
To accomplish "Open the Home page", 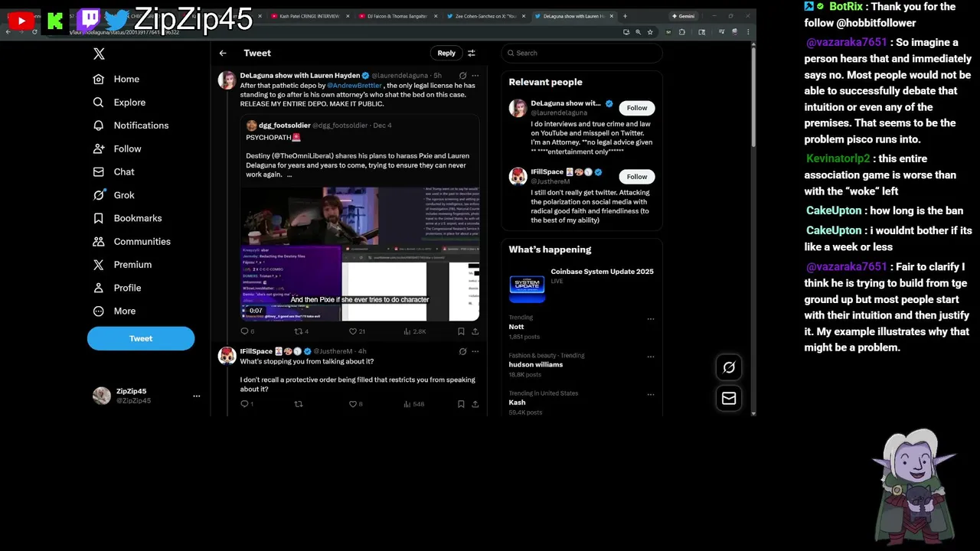I will tap(116, 79).
